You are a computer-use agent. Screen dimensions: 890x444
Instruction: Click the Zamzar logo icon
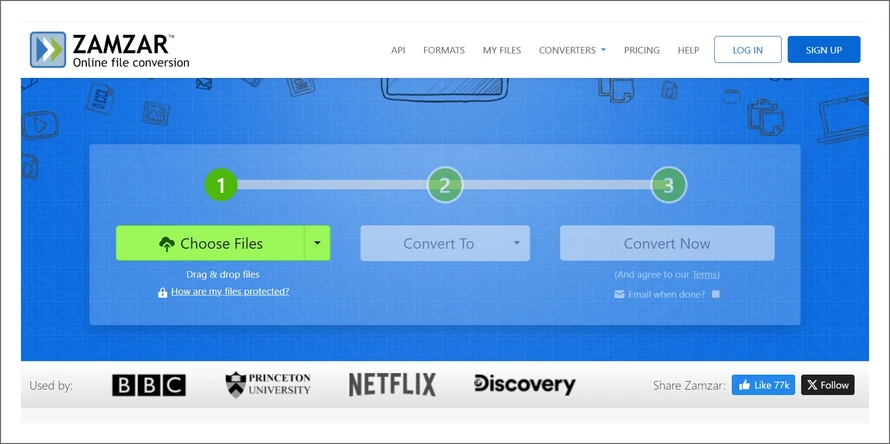tap(47, 49)
